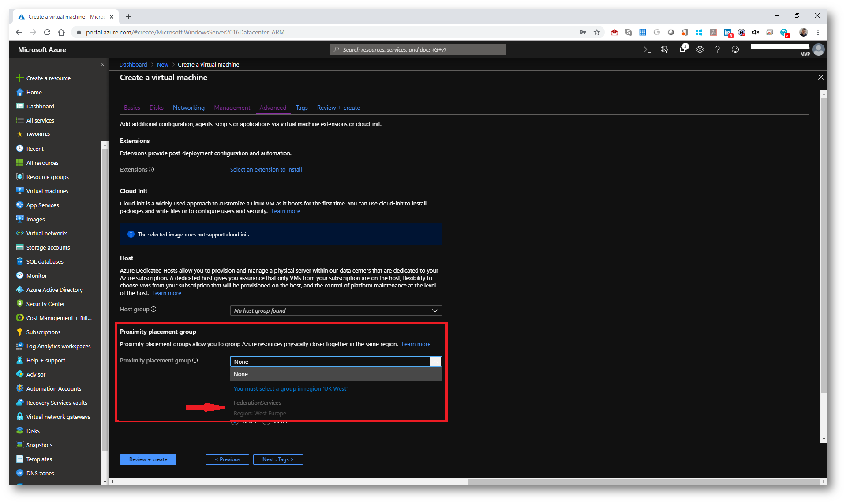This screenshot has height=504, width=846.
Task: Click the feedback smiley icon
Action: coord(735,49)
